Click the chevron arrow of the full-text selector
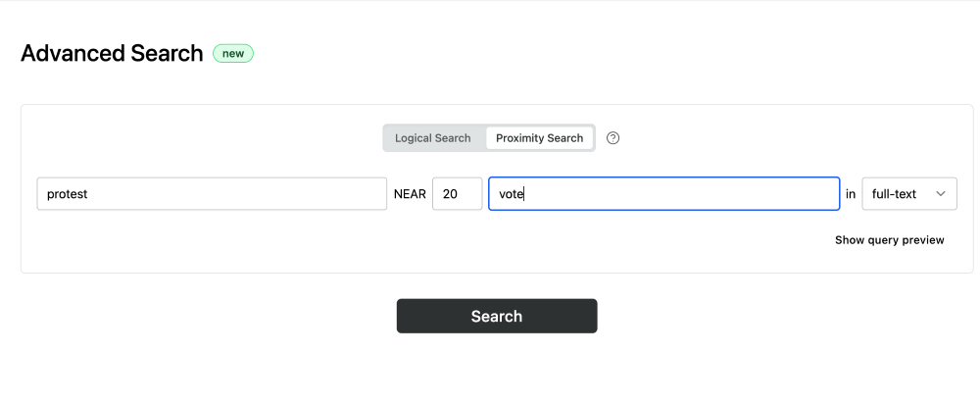This screenshot has width=980, height=403. [941, 194]
